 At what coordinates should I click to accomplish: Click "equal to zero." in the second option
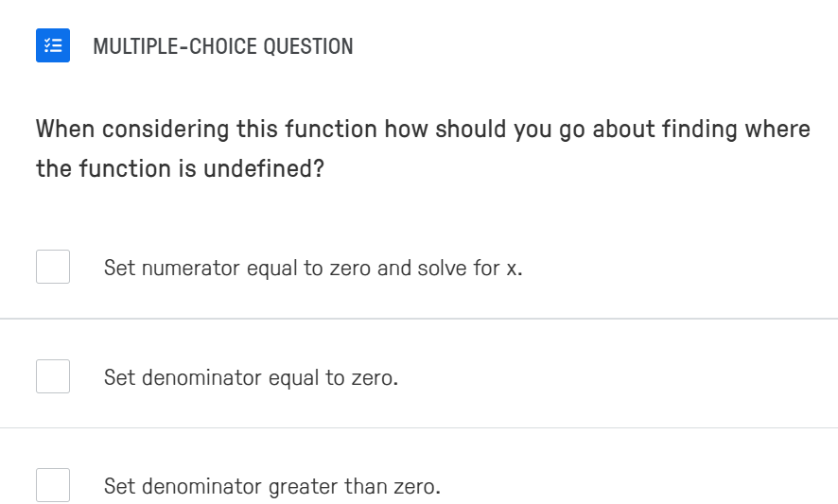(x=333, y=378)
